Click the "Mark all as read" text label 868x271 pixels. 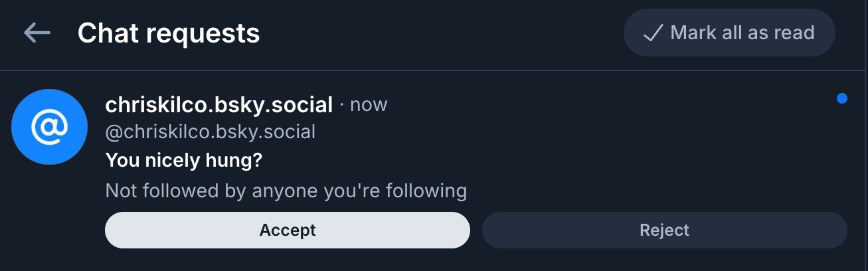[742, 33]
